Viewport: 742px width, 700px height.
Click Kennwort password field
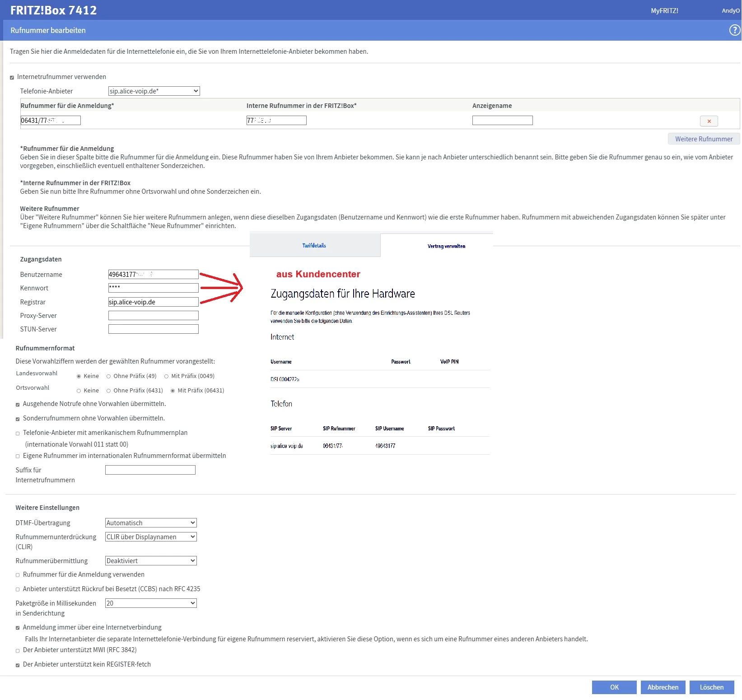click(x=154, y=288)
